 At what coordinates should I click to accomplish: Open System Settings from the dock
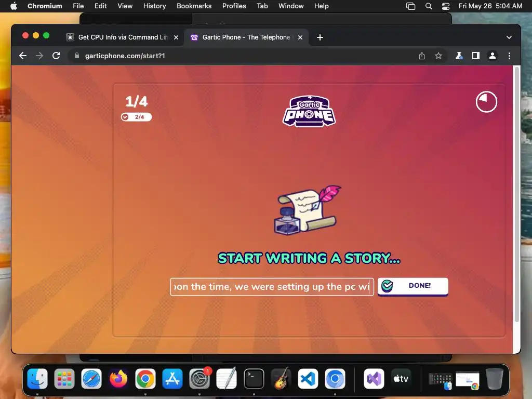click(199, 379)
